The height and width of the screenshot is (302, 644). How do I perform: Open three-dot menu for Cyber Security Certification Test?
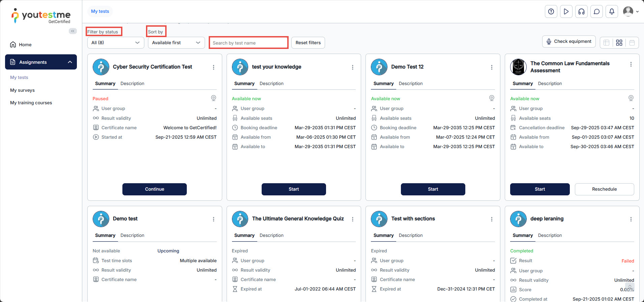(x=213, y=67)
